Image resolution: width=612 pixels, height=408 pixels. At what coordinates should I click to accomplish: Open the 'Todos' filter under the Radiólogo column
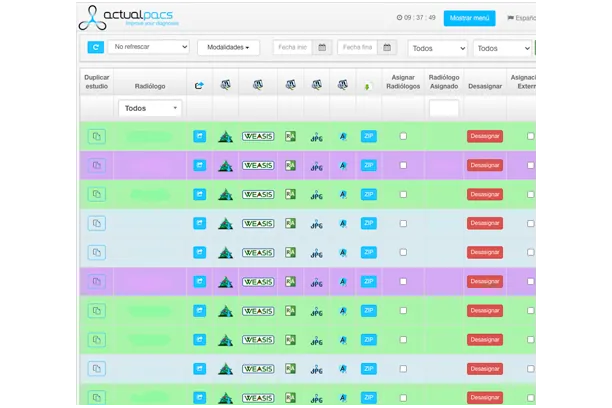pyautogui.click(x=150, y=108)
